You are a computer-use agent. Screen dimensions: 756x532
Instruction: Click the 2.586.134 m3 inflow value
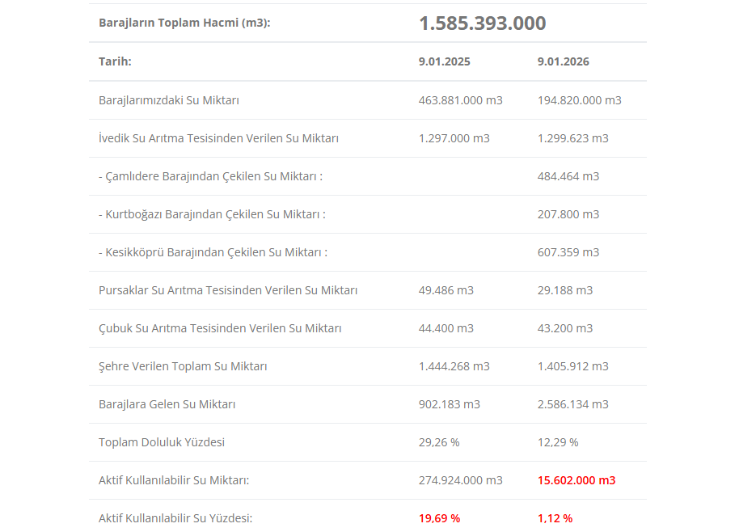pyautogui.click(x=572, y=404)
